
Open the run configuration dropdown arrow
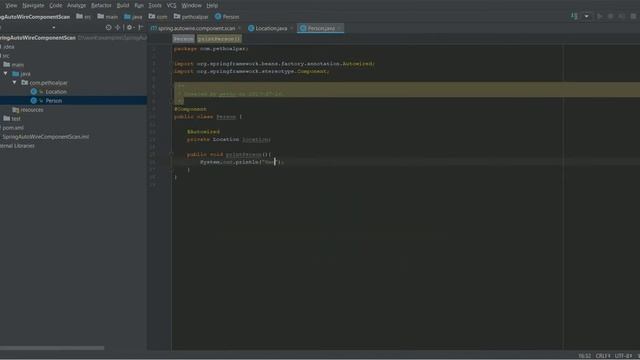(x=587, y=16)
